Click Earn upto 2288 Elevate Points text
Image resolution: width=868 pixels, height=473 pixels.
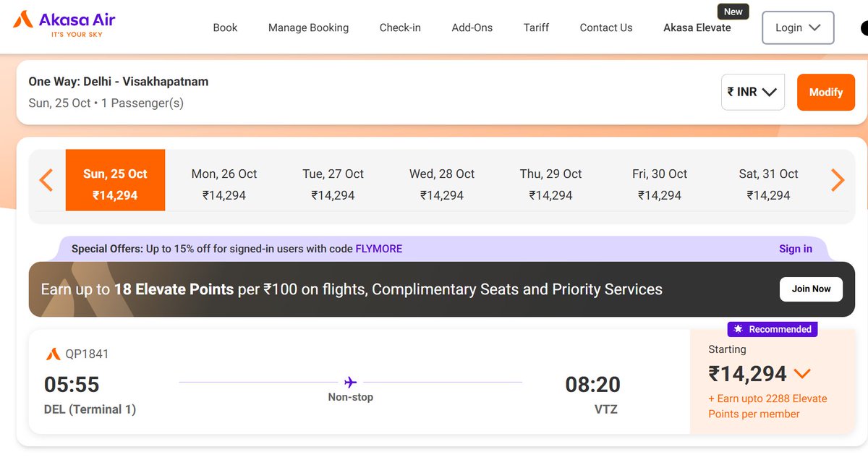tap(767, 406)
